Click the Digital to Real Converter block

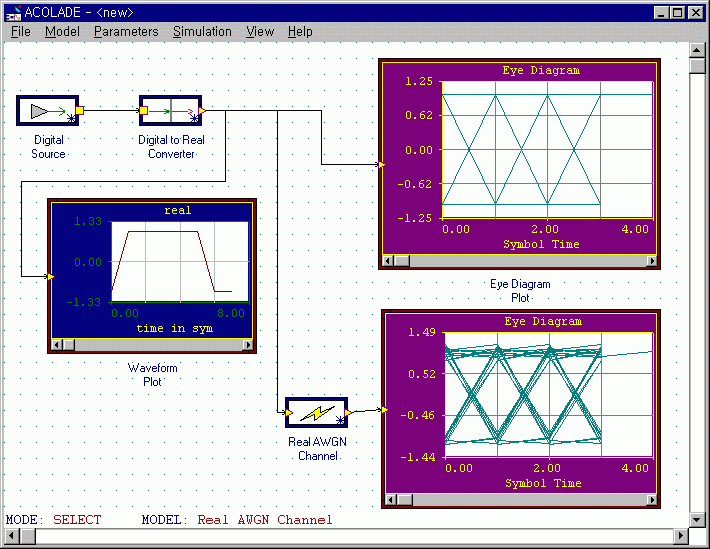[x=170, y=110]
